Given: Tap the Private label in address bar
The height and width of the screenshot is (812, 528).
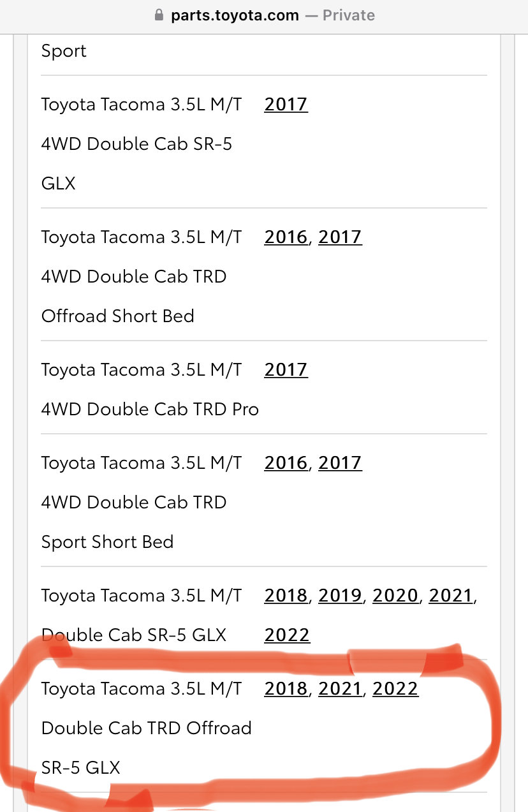Looking at the screenshot, I should coord(349,15).
